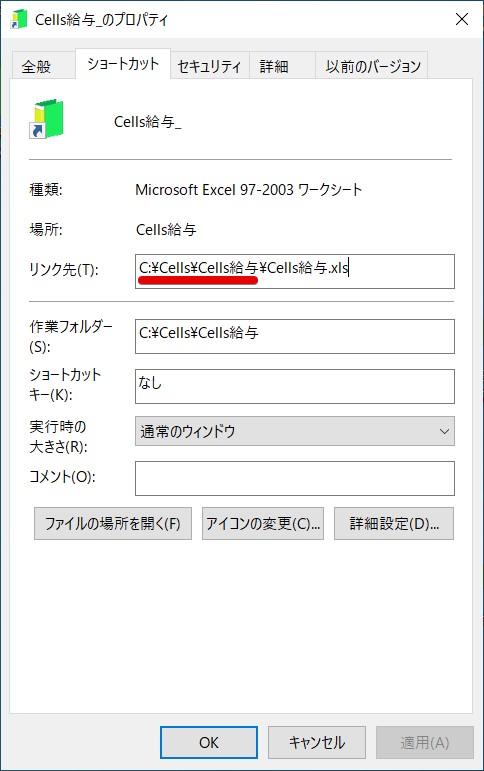
Task: Click the title bar shortcut icon
Action: click(x=19, y=19)
